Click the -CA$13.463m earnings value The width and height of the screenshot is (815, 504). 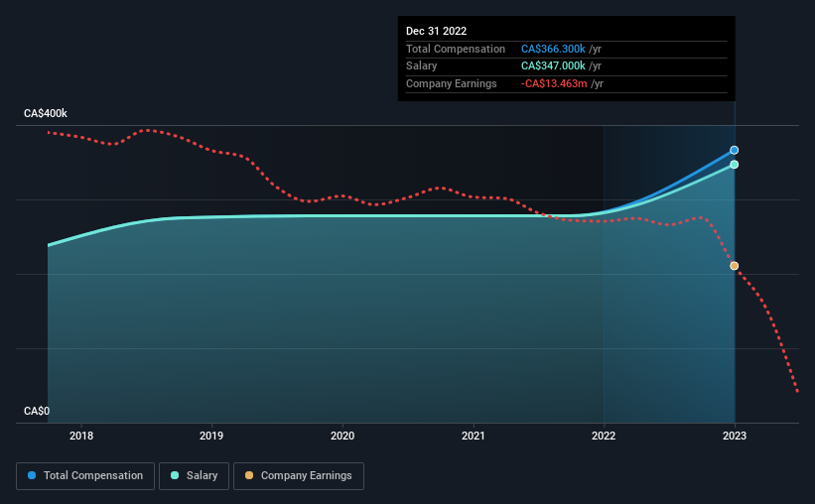point(554,83)
